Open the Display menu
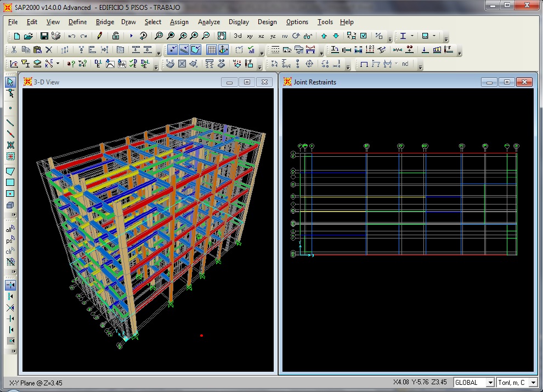This screenshot has width=543, height=392. click(239, 22)
